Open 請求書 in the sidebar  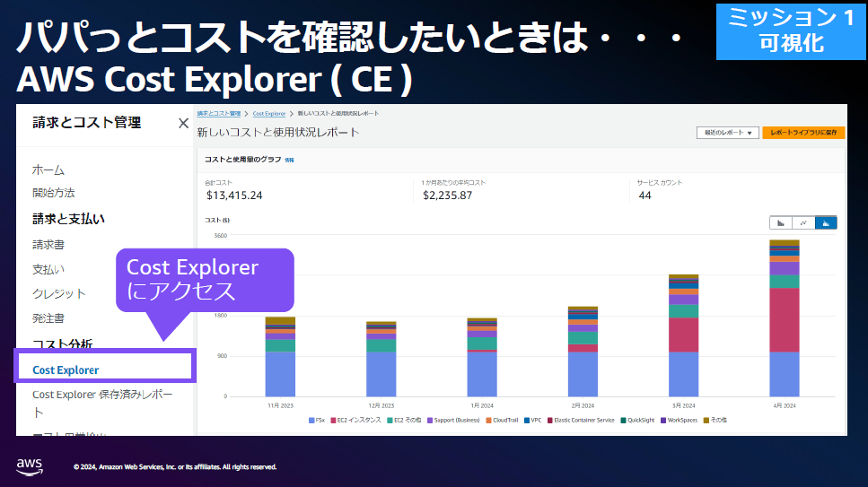(x=48, y=245)
